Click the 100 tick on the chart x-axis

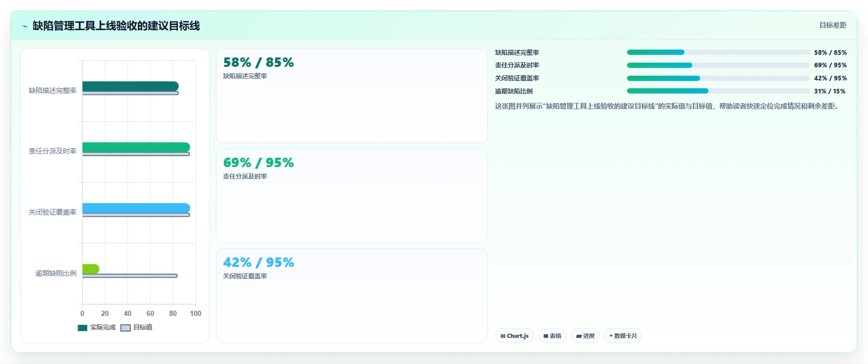pyautogui.click(x=196, y=313)
